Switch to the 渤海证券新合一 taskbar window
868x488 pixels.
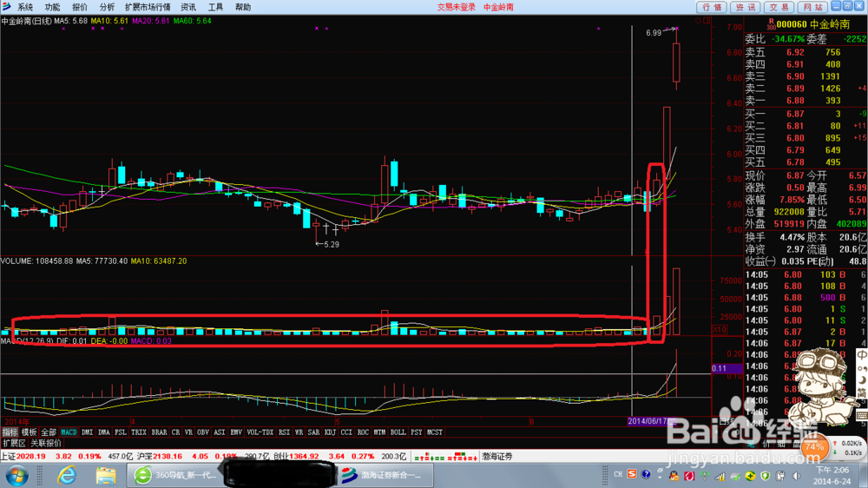[x=385, y=475]
